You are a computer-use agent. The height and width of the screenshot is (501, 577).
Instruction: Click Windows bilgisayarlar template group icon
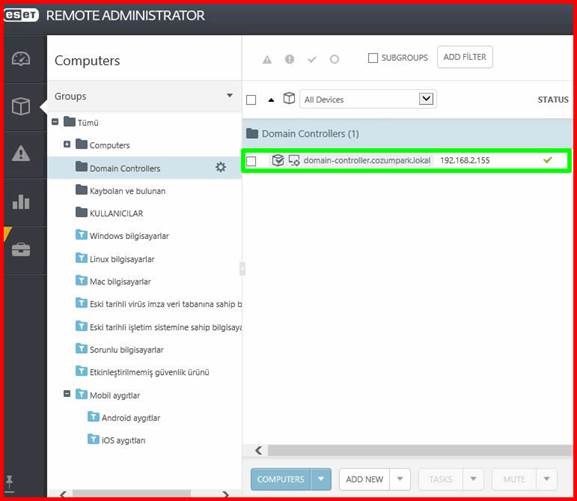81,235
